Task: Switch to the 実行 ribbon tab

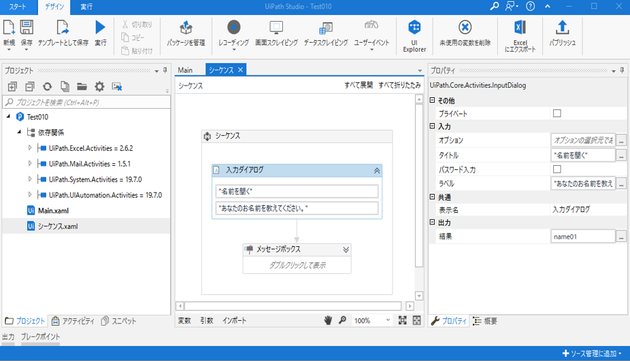Action: point(86,7)
